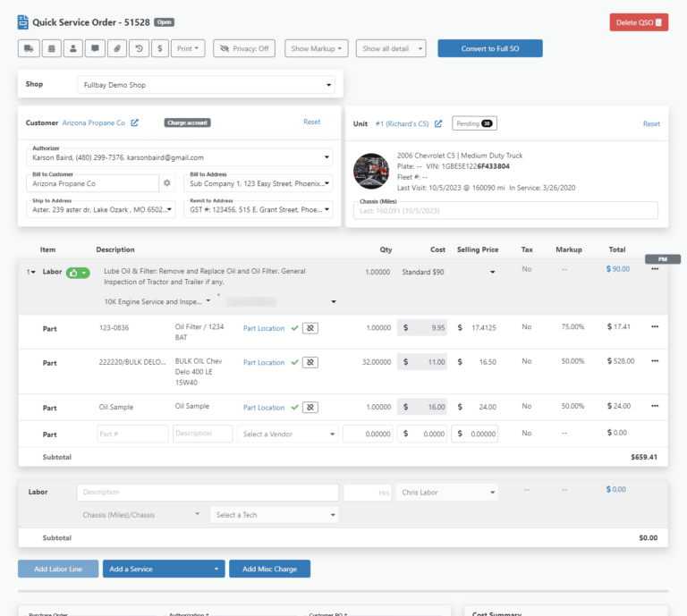
Task: Click the Delete QSO button
Action: pyautogui.click(x=639, y=23)
